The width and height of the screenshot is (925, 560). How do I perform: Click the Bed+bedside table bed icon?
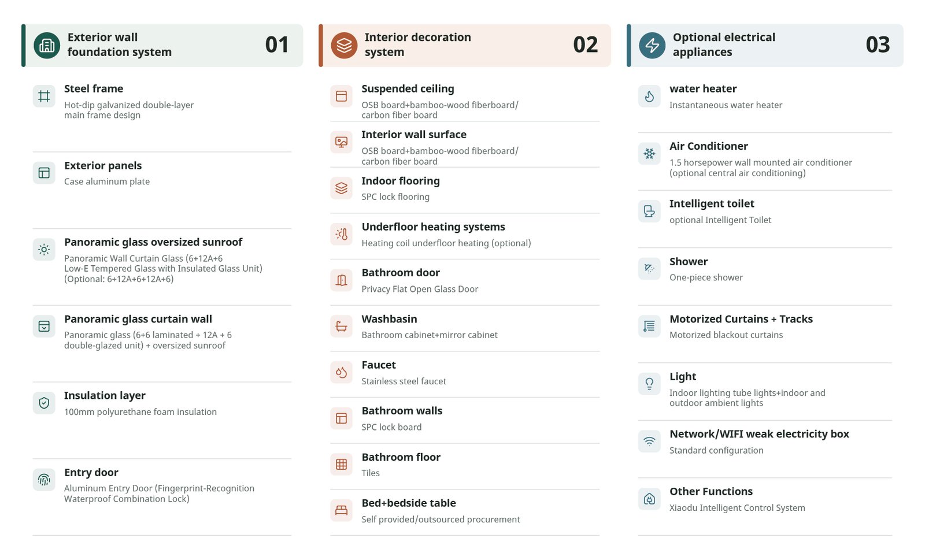pyautogui.click(x=341, y=510)
